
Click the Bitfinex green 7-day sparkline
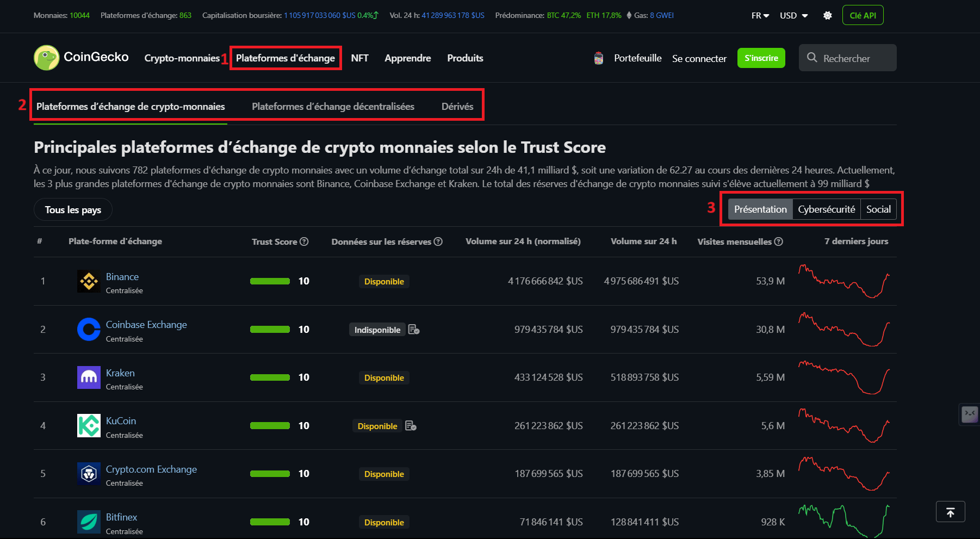(x=844, y=521)
